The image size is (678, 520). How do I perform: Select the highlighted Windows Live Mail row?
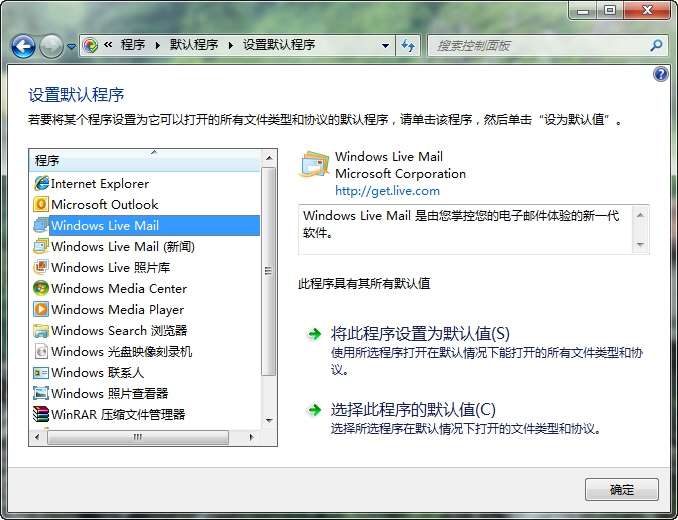point(146,225)
